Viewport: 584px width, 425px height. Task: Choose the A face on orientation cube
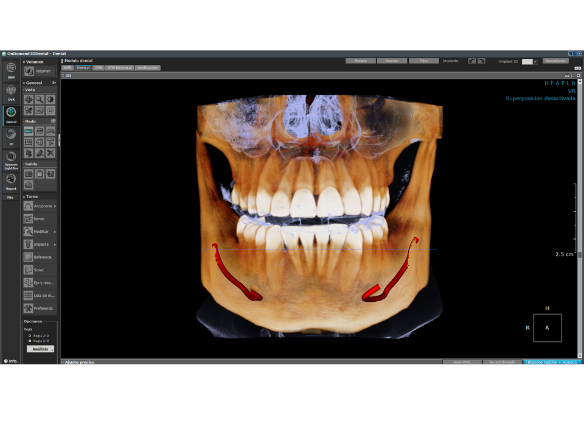click(547, 328)
